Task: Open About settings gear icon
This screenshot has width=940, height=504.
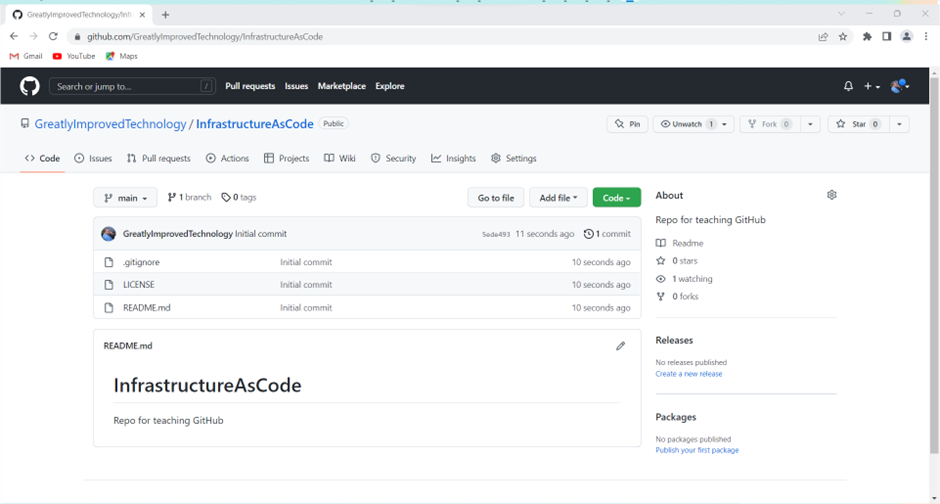Action: coord(831,195)
